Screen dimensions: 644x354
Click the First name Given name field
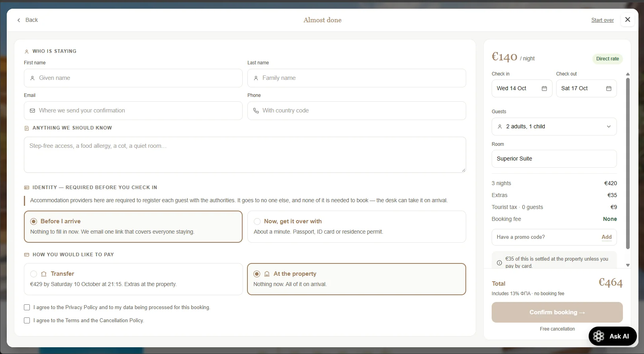[x=133, y=78]
